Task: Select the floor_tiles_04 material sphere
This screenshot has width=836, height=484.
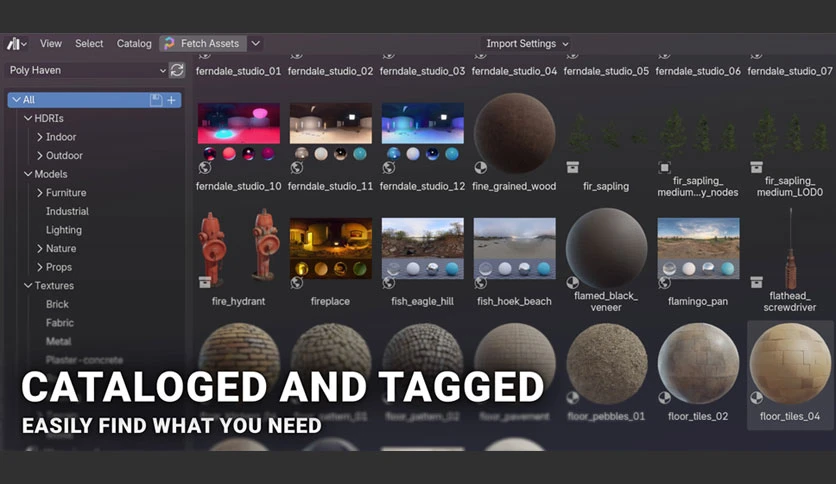Action: [x=790, y=363]
